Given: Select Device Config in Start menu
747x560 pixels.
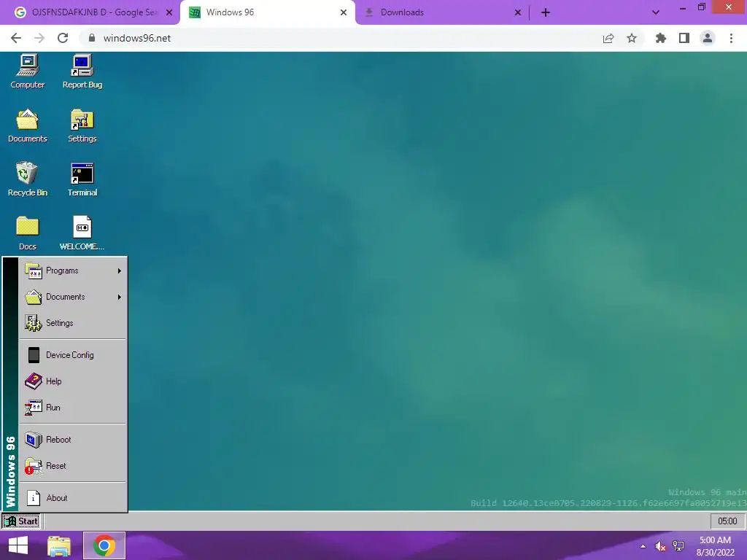Looking at the screenshot, I should (72, 355).
